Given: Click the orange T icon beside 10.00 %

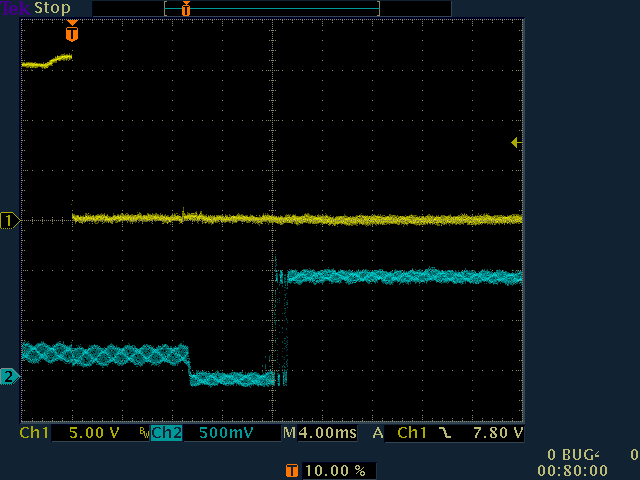Looking at the screenshot, I should 291,470.
